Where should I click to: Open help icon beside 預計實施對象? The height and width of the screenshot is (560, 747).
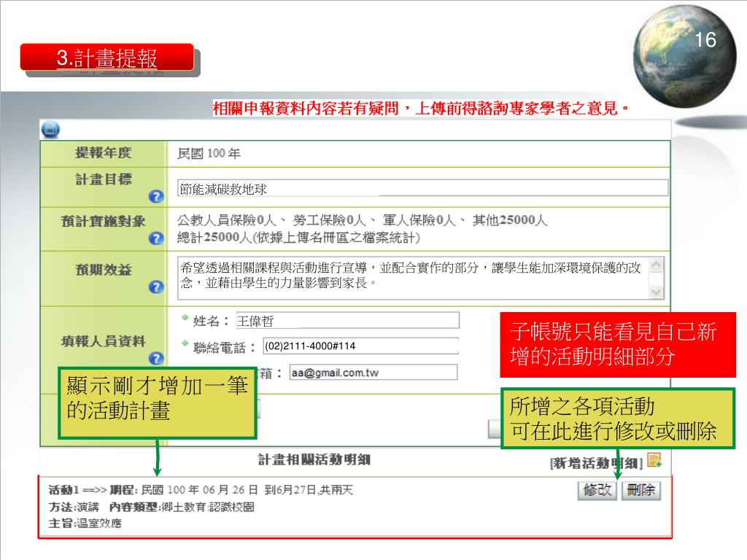pos(156,238)
